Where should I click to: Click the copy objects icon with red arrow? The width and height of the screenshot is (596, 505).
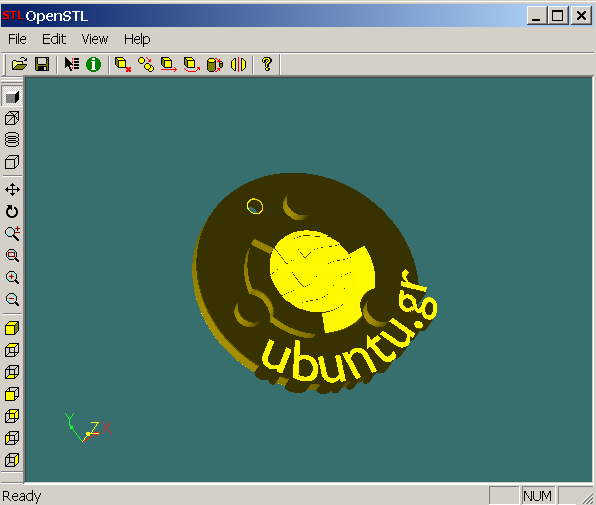click(146, 64)
